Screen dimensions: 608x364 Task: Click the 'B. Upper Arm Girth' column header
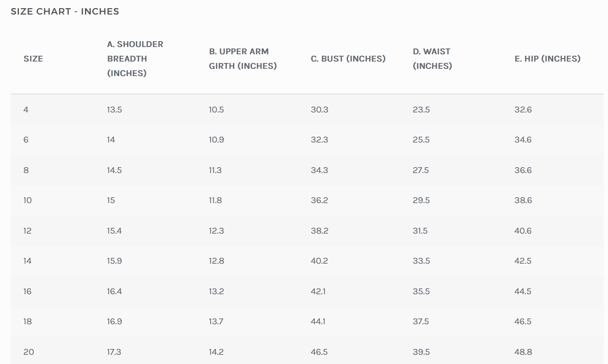click(243, 59)
